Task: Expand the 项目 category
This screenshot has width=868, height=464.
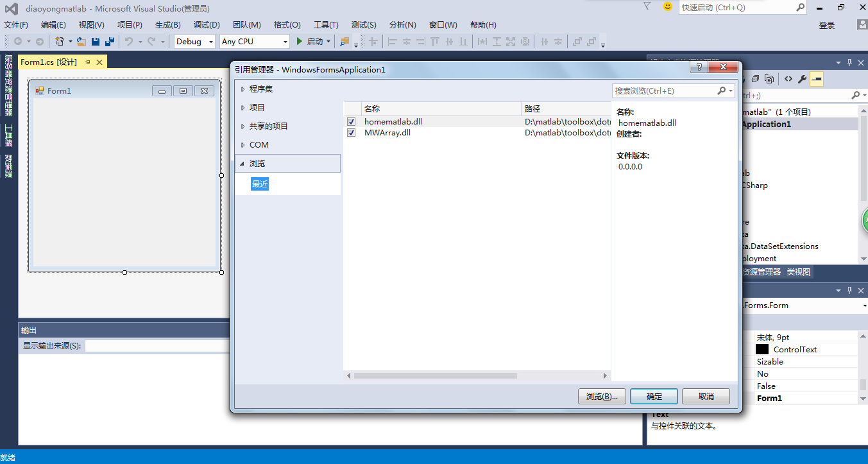Action: tap(243, 108)
